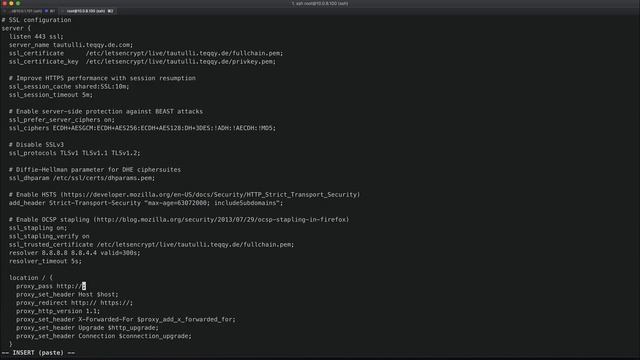Screen dimensions: 640x360
Task: Click 'ssl_prefer_server_ciphers on;' line
Action: pos(62,120)
